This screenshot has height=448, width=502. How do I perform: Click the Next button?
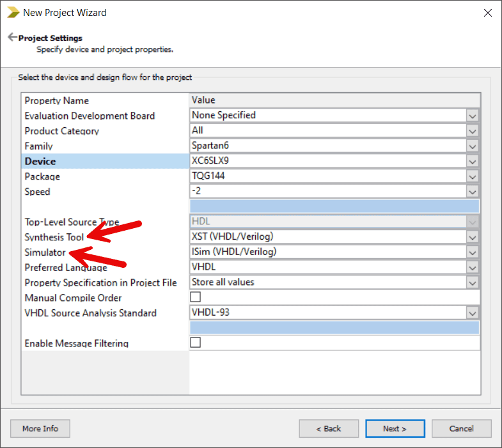pos(395,428)
